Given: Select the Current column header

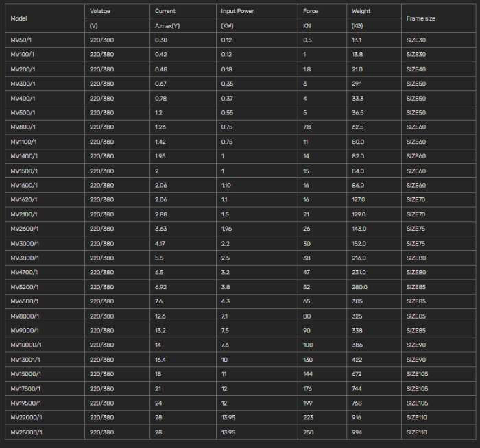Looking at the screenshot, I should [165, 11].
